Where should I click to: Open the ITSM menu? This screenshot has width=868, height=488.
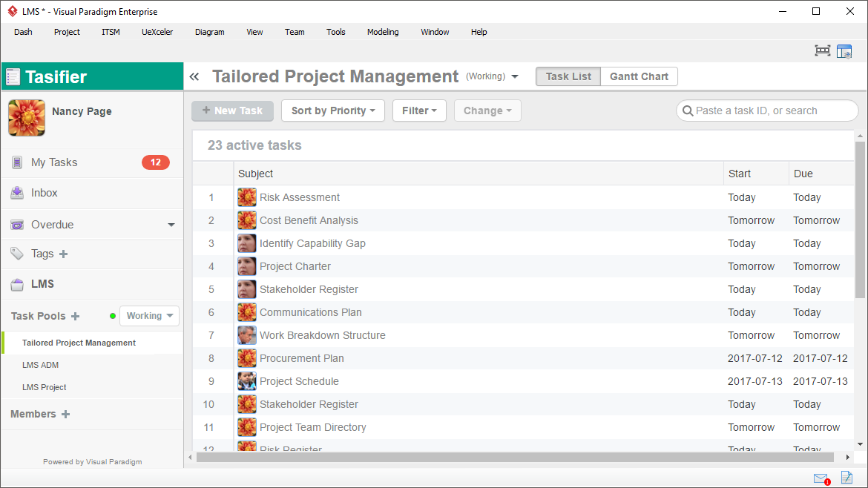(x=111, y=32)
